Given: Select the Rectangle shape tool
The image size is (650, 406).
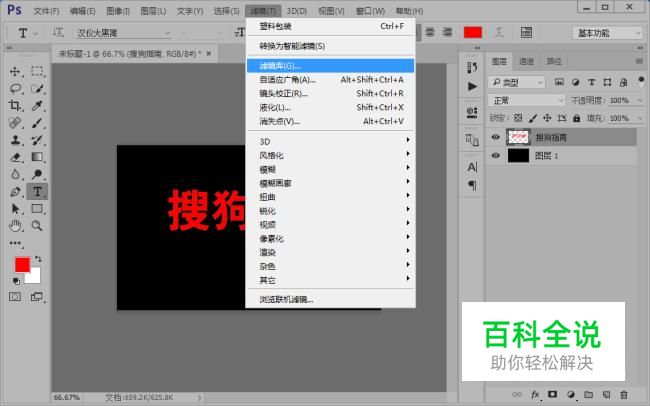Looking at the screenshot, I should pyautogui.click(x=37, y=209).
